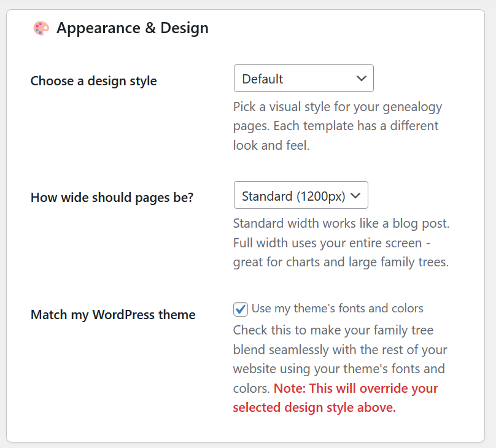The image size is (496, 448).
Task: Click the "Use my theme's fonts and colors" label
Action: [x=337, y=308]
